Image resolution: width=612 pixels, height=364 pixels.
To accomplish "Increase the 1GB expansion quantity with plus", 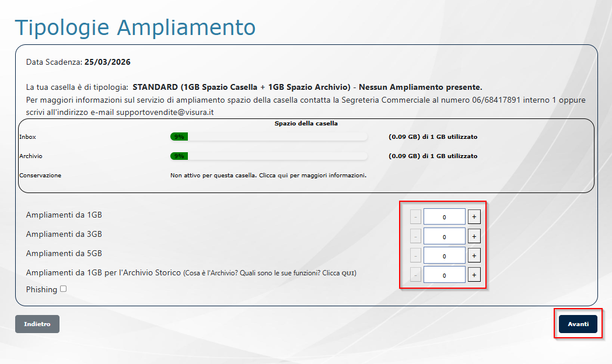I will click(x=474, y=217).
